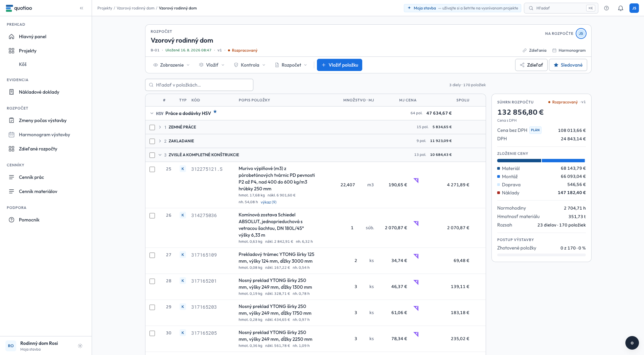Click Hlavný panel home icon
The width and height of the screenshot is (644, 355).
point(11,37)
